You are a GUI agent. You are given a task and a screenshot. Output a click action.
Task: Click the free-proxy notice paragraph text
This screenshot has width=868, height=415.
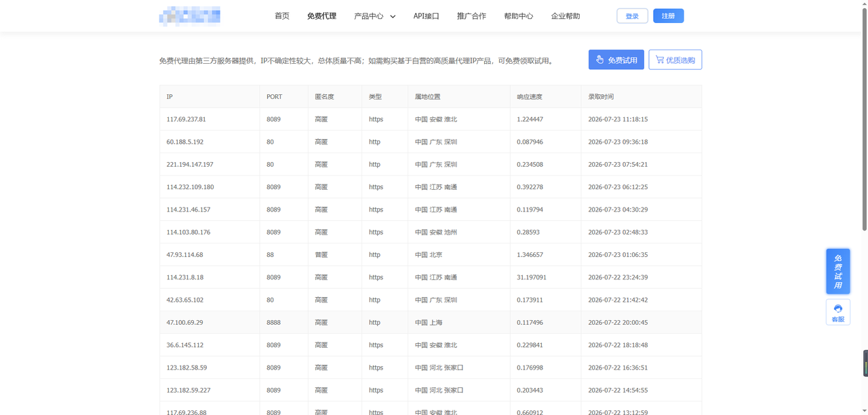coord(357,60)
